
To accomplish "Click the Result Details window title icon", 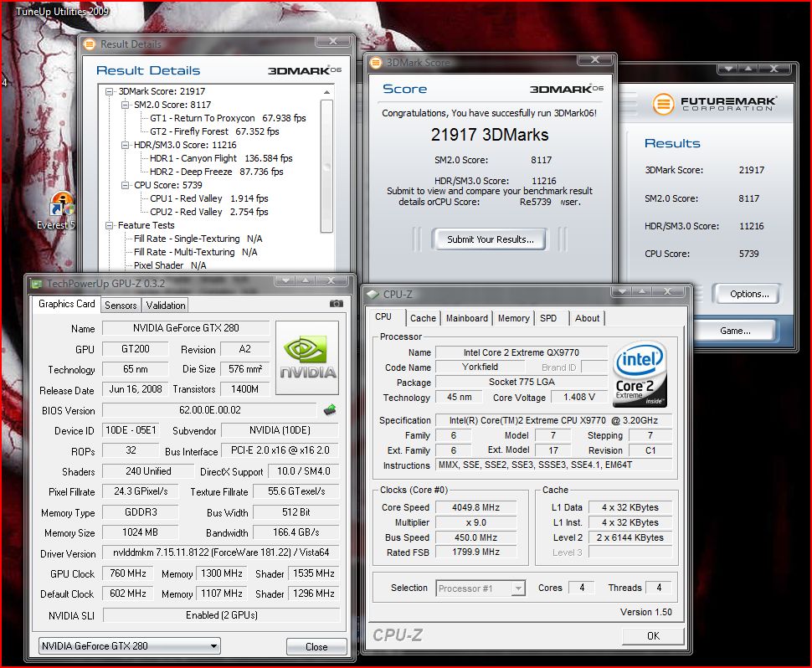I will pos(90,44).
